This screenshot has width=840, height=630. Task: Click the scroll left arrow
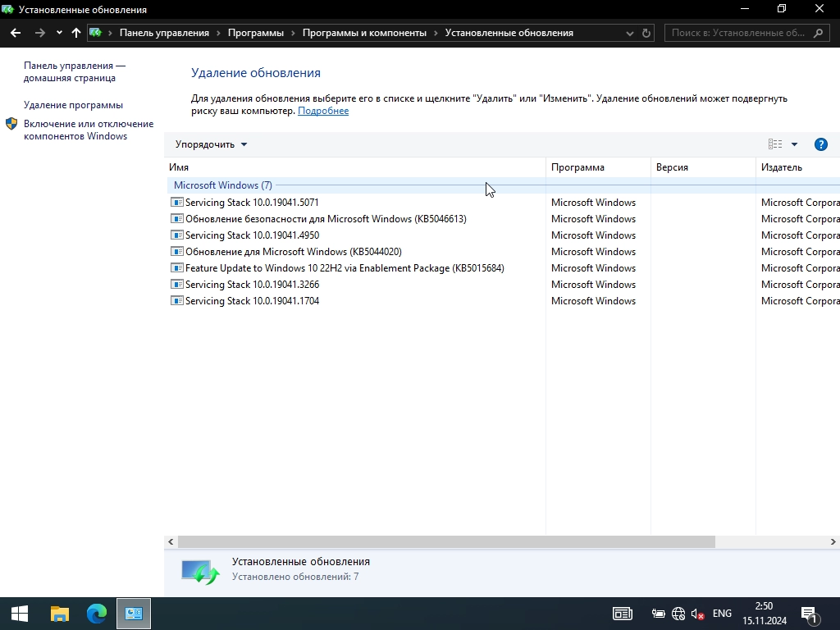click(x=171, y=541)
